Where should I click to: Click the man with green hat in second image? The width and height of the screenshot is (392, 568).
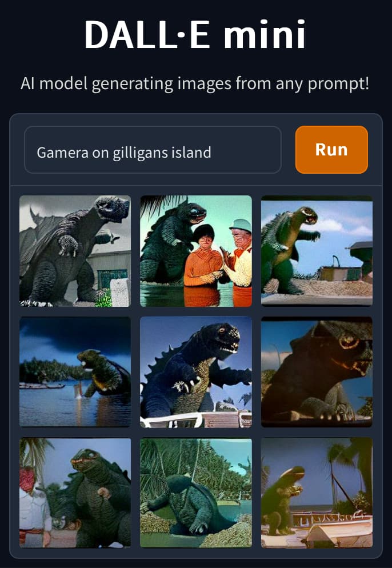point(239,261)
